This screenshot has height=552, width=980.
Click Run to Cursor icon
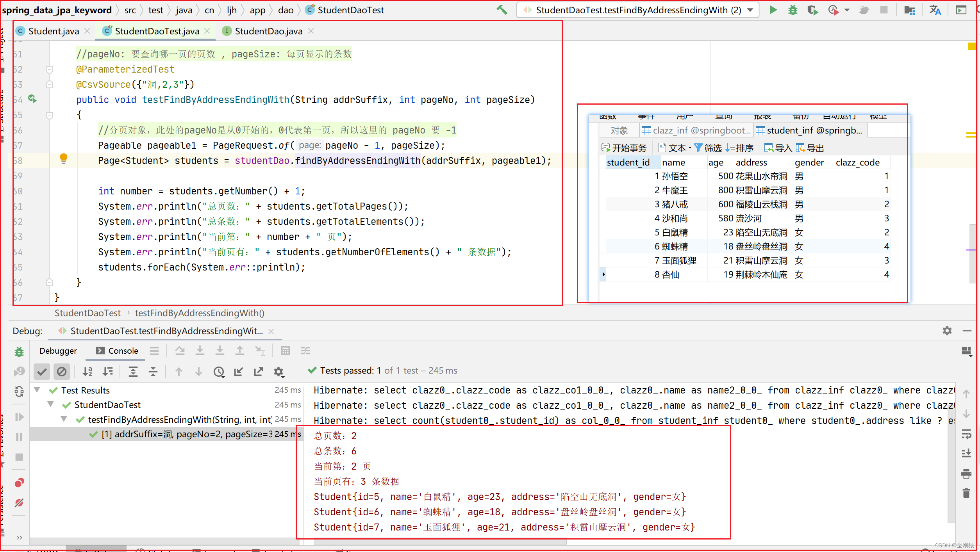click(x=260, y=351)
